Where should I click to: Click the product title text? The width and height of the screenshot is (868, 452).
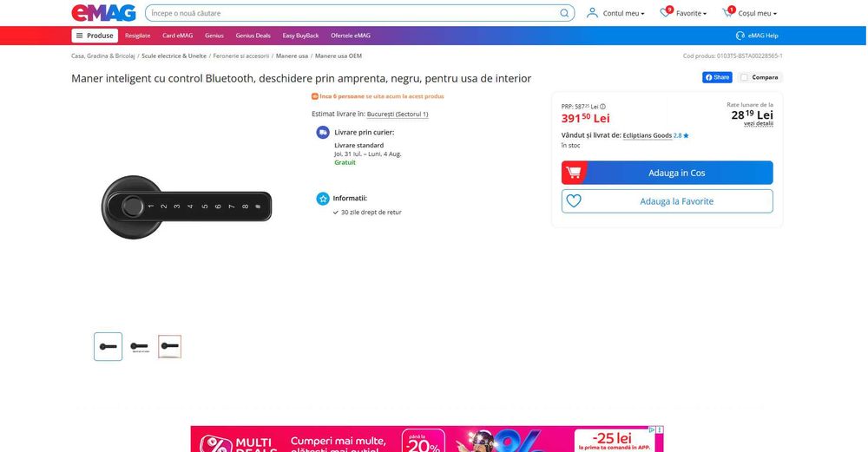coord(301,79)
